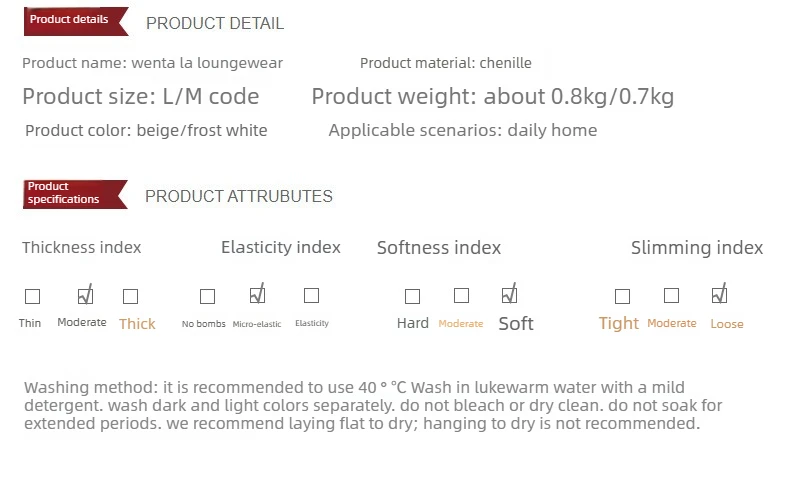Click the Product size L/M code text

(x=140, y=97)
